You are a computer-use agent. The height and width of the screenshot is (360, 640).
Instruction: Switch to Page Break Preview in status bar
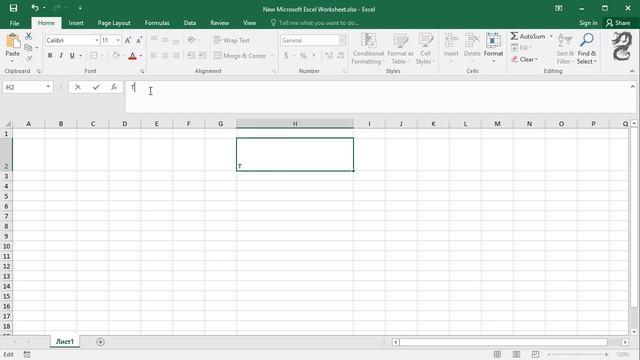536,354
